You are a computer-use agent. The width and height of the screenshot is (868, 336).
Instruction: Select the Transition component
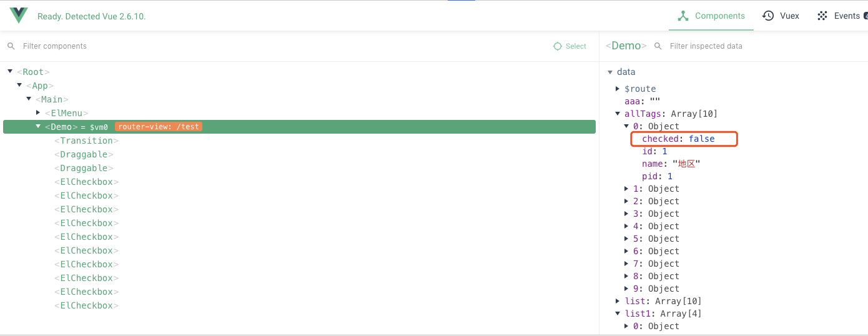(86, 141)
